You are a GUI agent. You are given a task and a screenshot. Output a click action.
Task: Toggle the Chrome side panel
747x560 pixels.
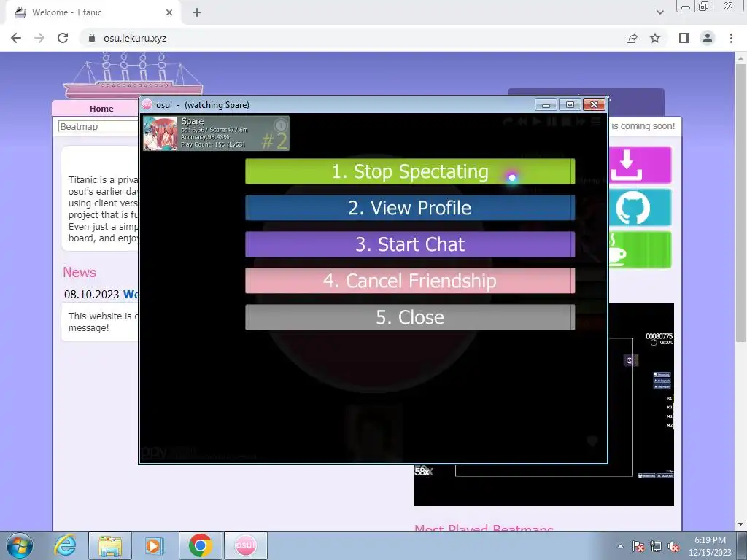684,38
